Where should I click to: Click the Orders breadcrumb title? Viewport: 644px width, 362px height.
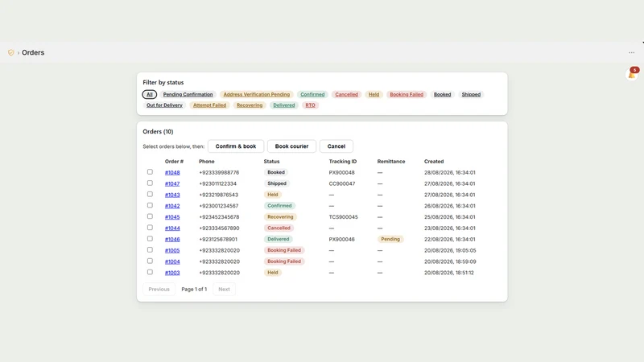point(33,52)
